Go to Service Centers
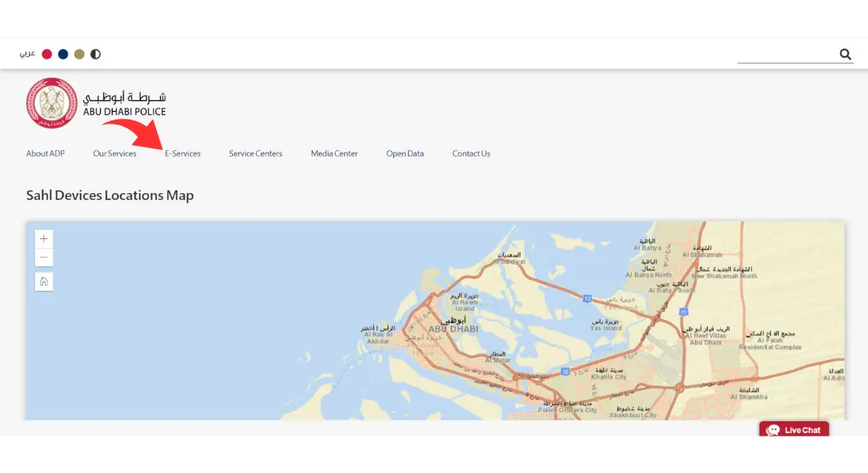 pyautogui.click(x=256, y=153)
